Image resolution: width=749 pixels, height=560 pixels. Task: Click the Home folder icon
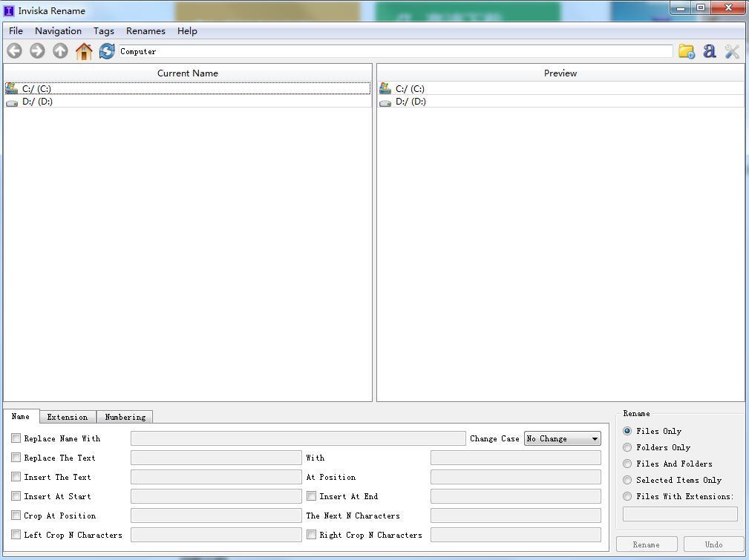[x=84, y=51]
